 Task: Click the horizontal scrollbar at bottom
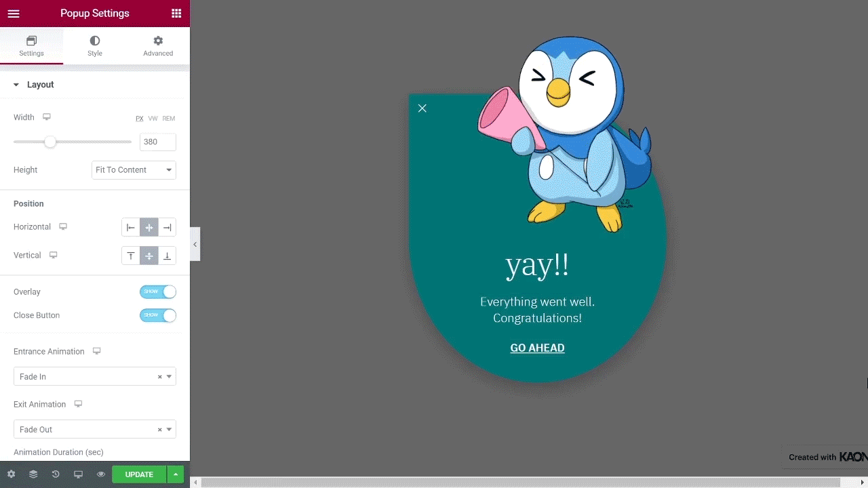pyautogui.click(x=521, y=483)
